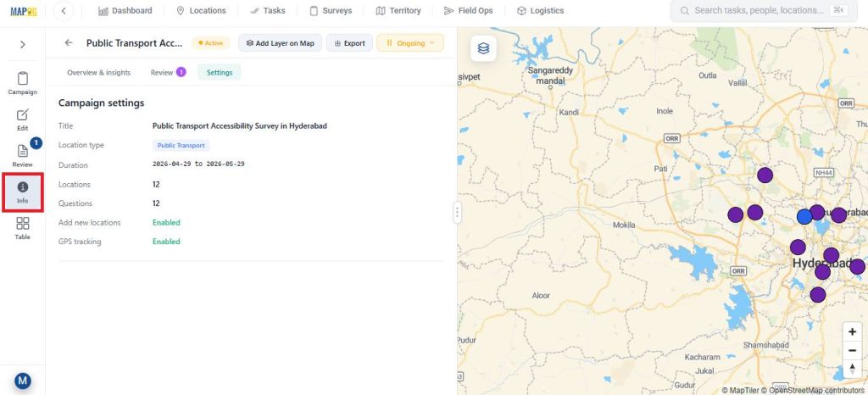Zoom out on the map

coord(852,351)
